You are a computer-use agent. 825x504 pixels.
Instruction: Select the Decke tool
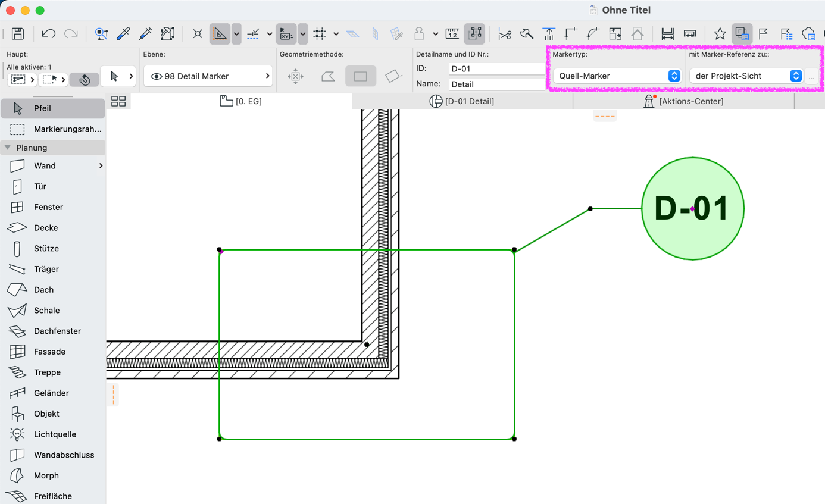click(x=53, y=228)
